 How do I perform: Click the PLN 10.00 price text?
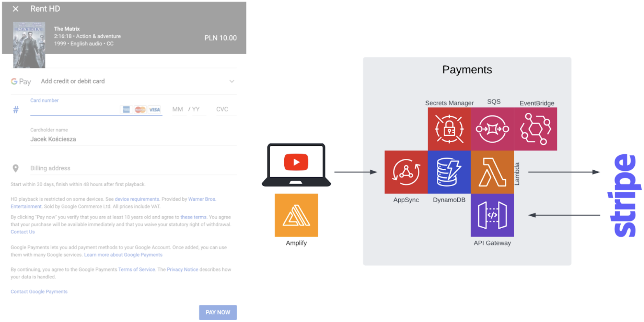click(220, 38)
